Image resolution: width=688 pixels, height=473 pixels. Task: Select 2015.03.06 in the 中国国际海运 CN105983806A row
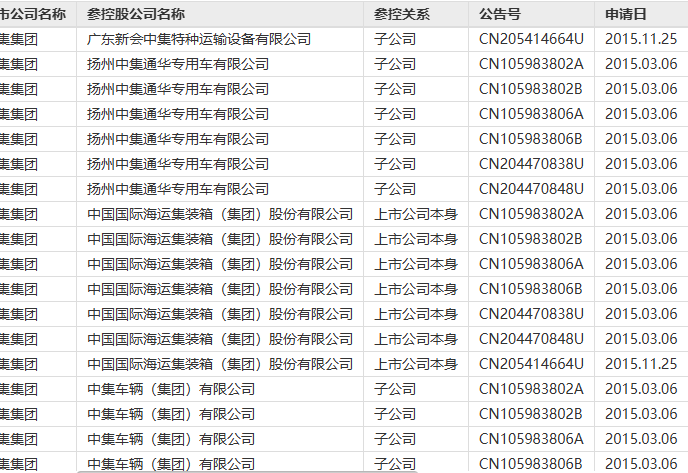coord(641,264)
